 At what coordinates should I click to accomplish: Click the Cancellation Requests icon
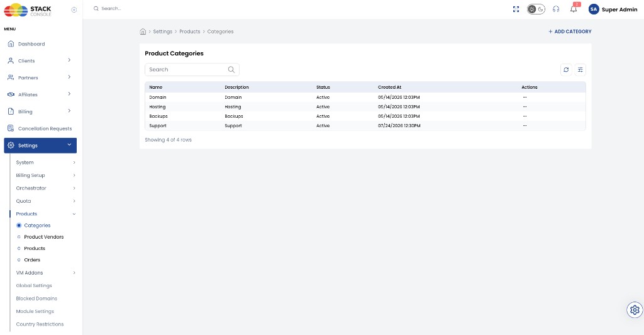[x=11, y=128]
